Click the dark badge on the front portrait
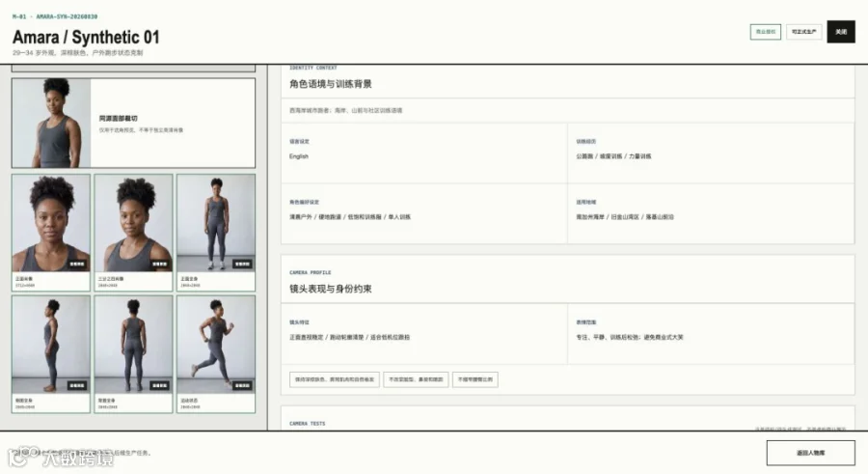The image size is (868, 474). [77, 264]
